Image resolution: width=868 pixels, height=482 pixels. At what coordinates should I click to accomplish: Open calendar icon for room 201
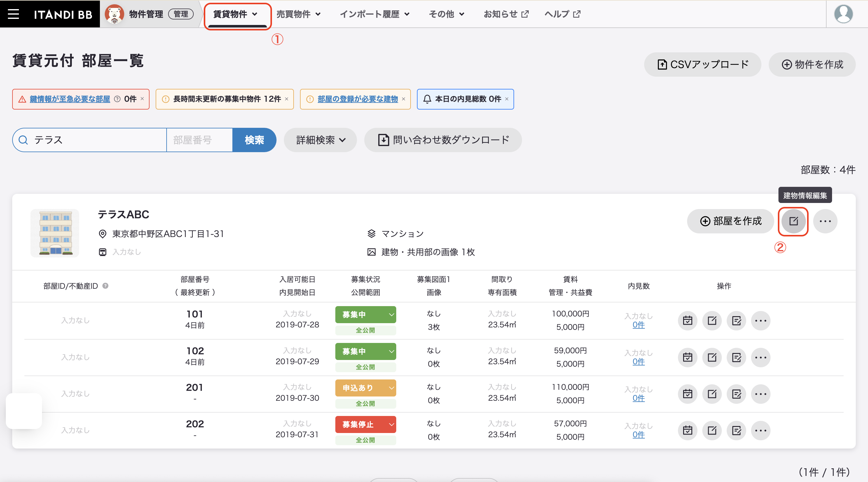pyautogui.click(x=687, y=394)
